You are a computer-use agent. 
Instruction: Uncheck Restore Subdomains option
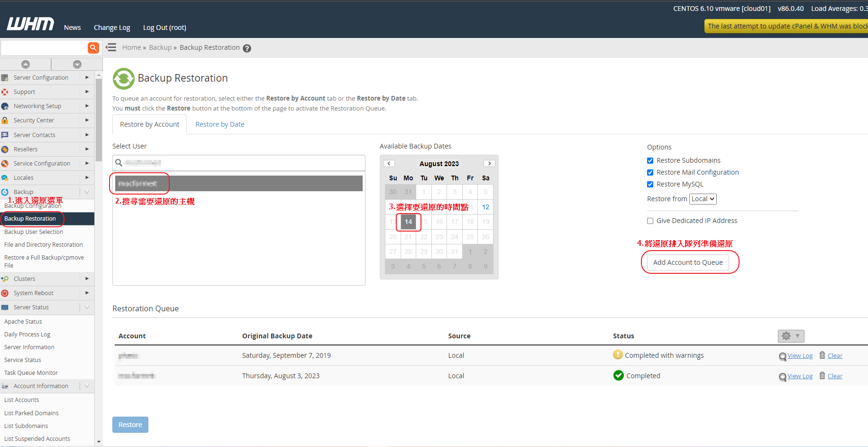click(650, 161)
